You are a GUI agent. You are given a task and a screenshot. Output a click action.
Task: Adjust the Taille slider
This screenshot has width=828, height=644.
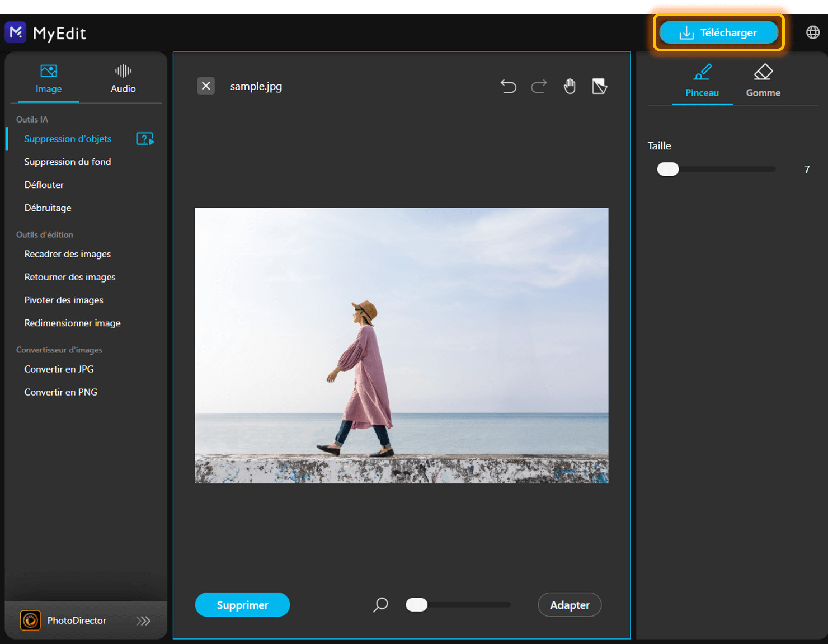click(667, 168)
